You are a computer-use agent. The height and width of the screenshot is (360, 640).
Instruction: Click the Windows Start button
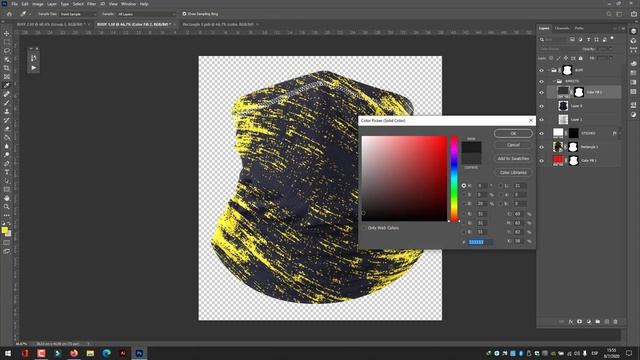click(8, 353)
